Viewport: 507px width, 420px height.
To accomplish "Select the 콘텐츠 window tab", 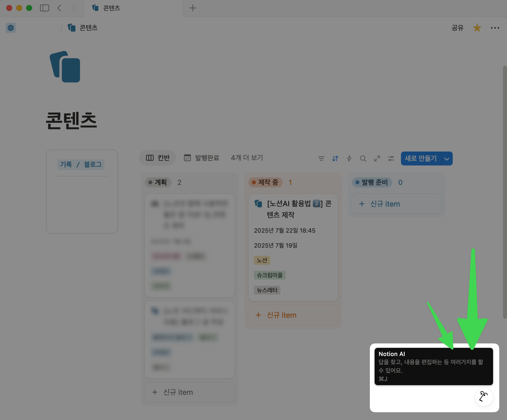I will point(133,8).
